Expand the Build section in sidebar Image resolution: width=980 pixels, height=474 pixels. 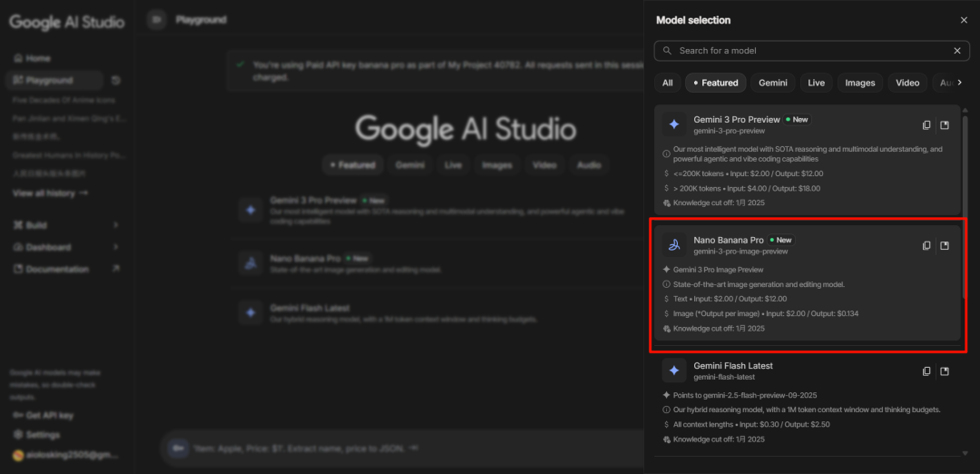pyautogui.click(x=115, y=224)
